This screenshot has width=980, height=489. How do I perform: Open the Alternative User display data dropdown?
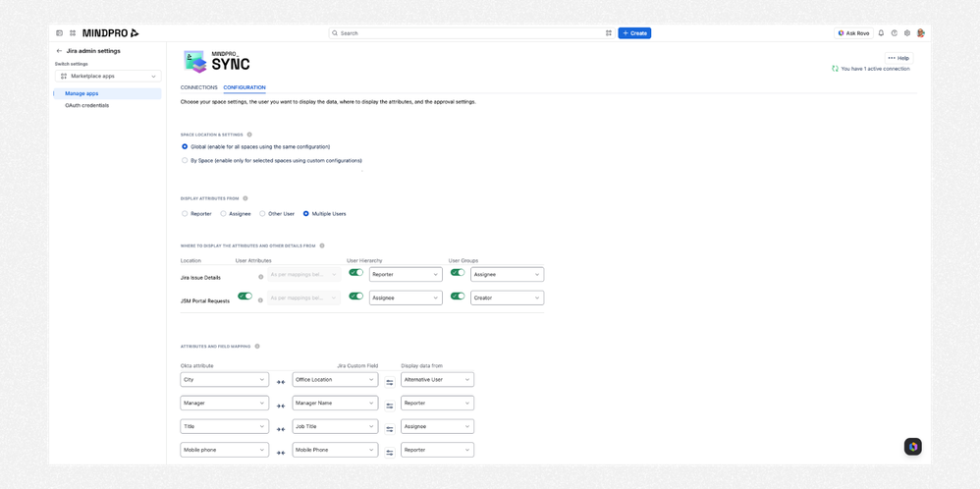pos(438,380)
